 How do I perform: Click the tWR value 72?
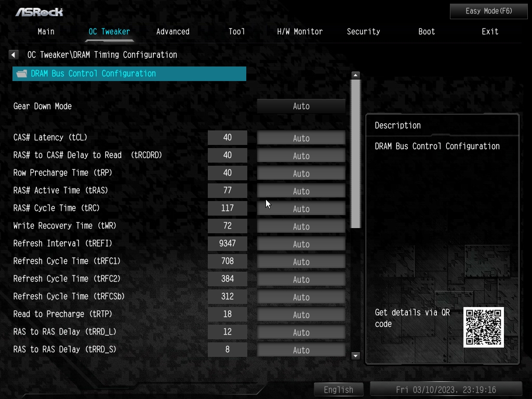228,225
